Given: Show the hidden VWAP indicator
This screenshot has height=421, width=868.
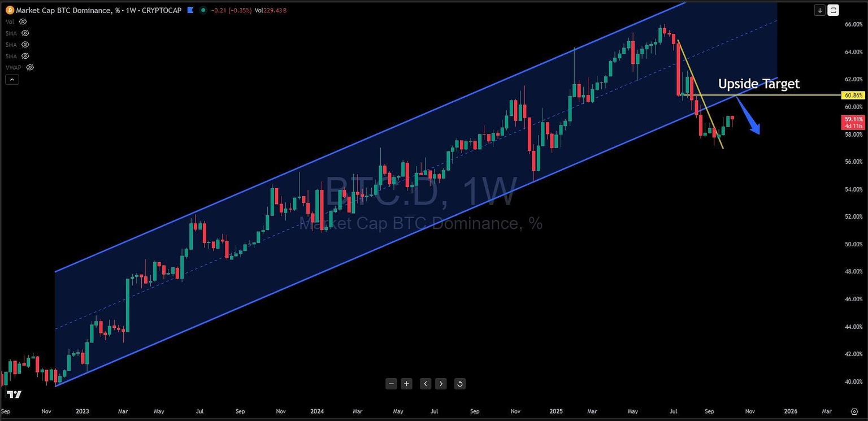Looking at the screenshot, I should click(30, 67).
